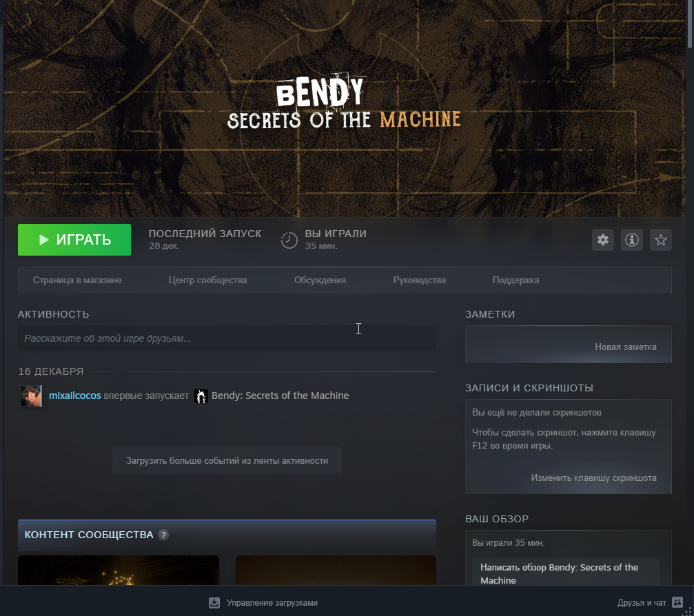Viewport: 694px width, 616px height.
Task: Open Друзья и чат
Action: coord(642,603)
